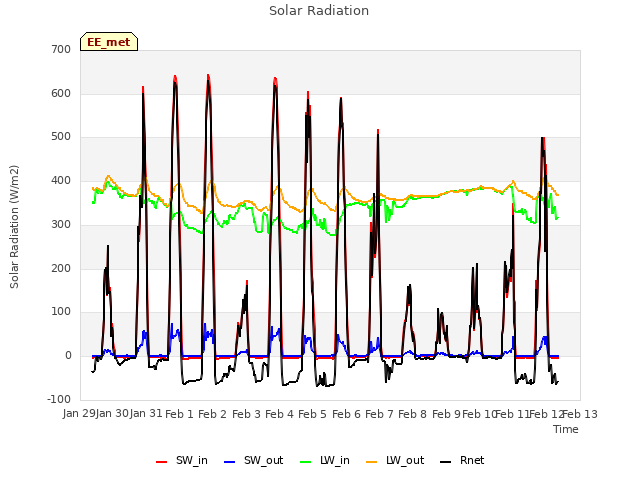Toggle the Rnet legend entry
640x480 pixels.
coord(462,461)
